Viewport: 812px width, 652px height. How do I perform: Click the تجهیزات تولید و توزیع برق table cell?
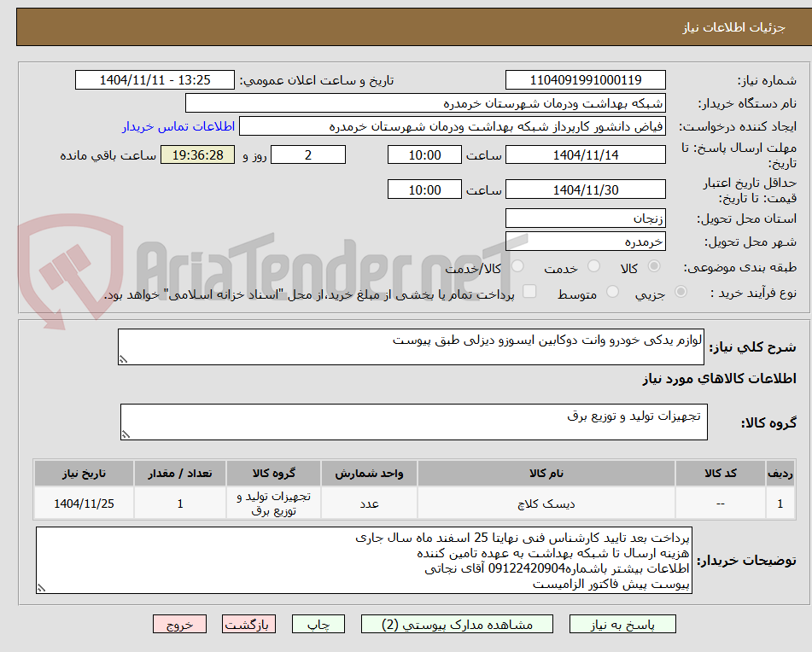273,504
